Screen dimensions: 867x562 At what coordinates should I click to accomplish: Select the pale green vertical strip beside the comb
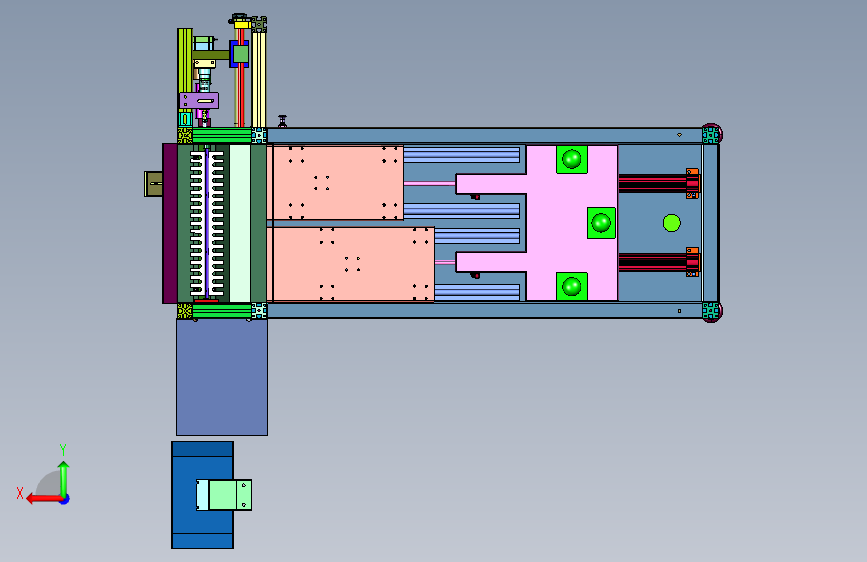(240, 223)
